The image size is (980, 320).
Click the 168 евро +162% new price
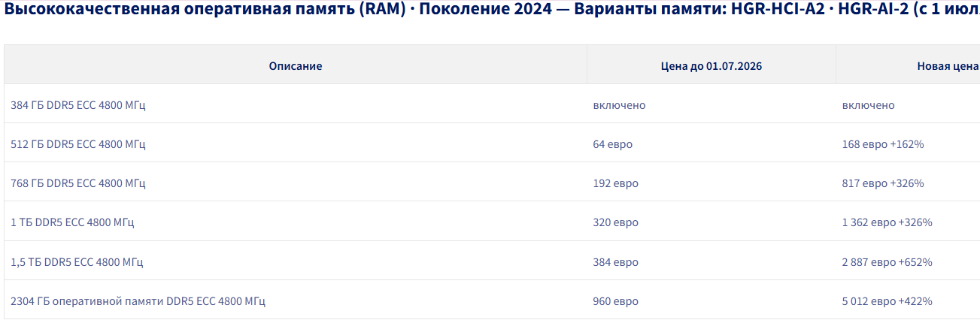(883, 144)
